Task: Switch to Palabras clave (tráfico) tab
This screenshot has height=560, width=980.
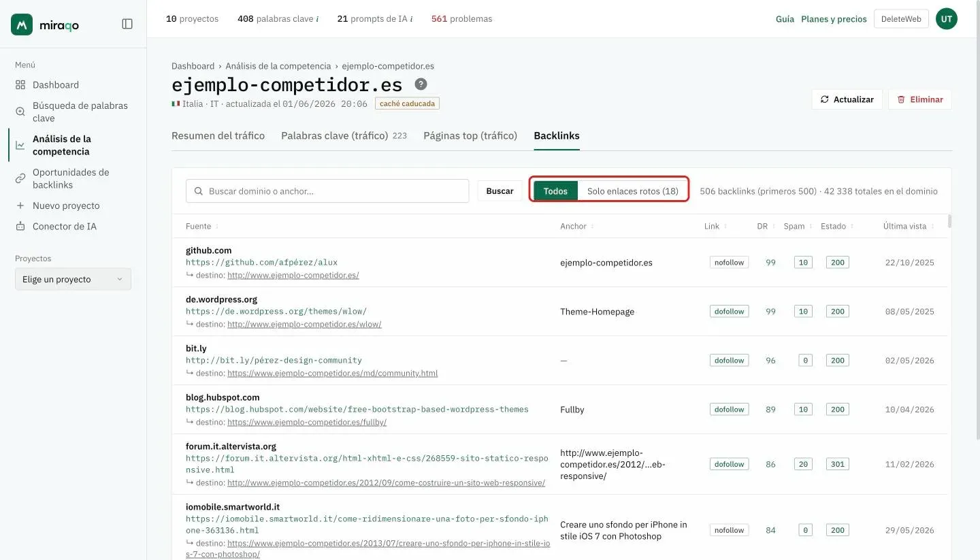Action: point(344,135)
